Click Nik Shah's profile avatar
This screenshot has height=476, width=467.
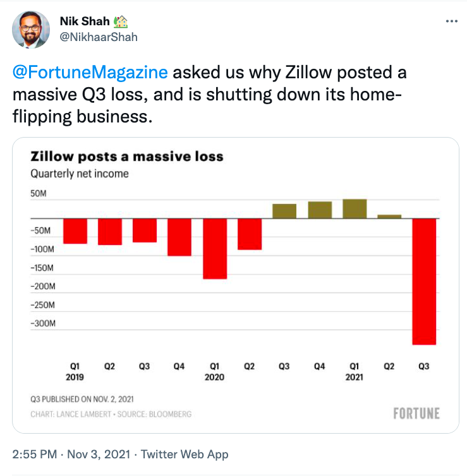pyautogui.click(x=32, y=29)
